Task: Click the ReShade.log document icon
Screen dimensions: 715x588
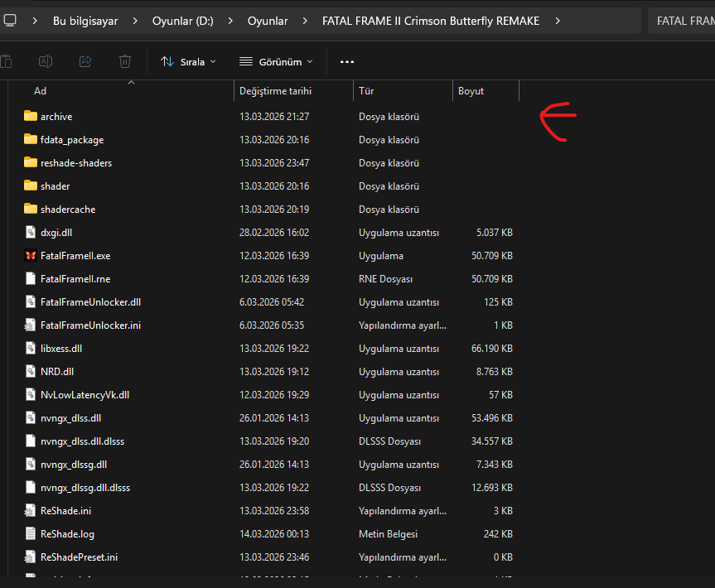Action: (31, 534)
